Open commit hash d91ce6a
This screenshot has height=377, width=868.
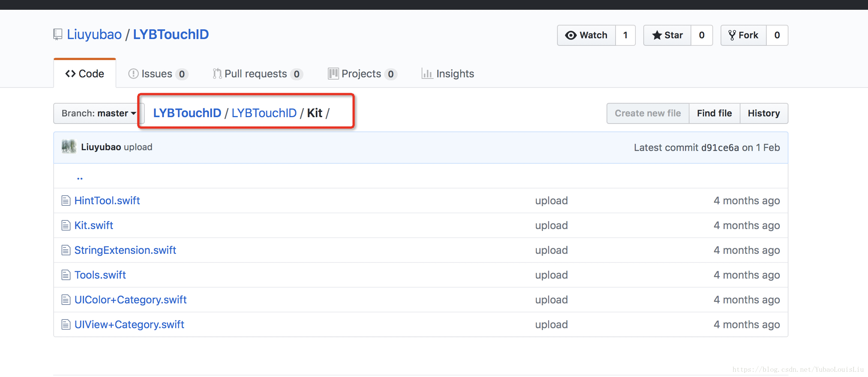click(720, 148)
